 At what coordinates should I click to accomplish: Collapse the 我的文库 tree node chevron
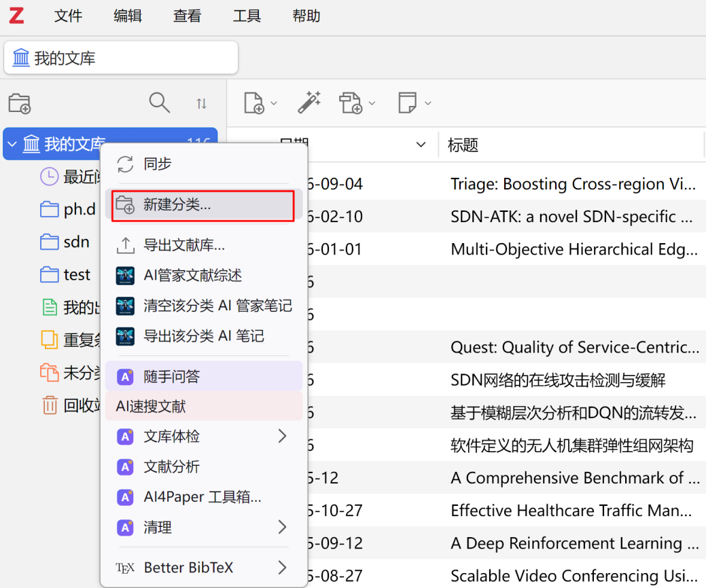[x=12, y=145]
